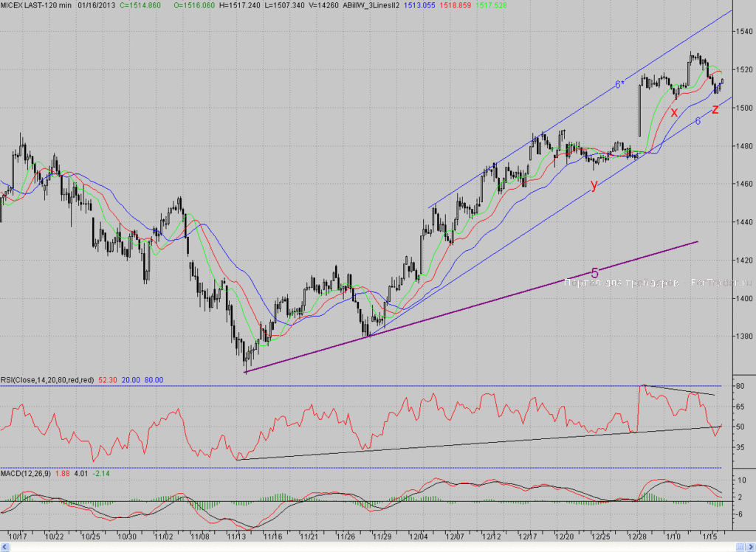Click the right arrow at scrollbar end
The height and width of the screenshot is (552, 756).
pyautogui.click(x=750, y=547)
